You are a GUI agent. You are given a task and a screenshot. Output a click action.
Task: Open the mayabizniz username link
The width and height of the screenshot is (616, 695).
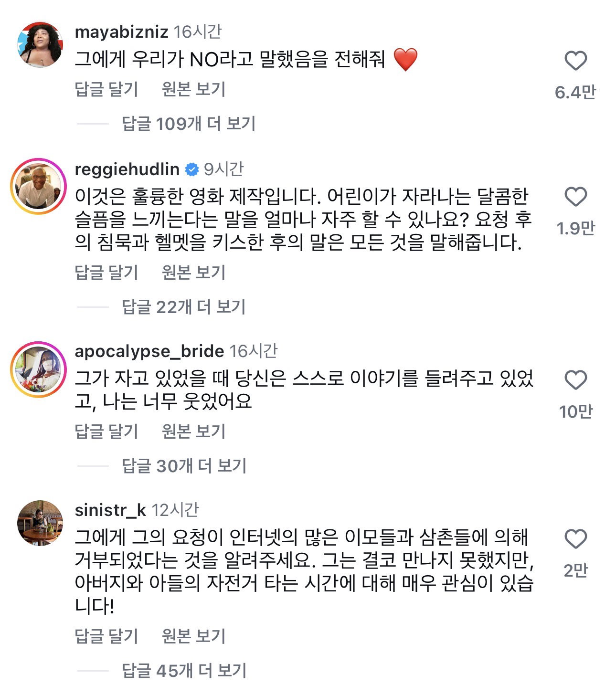[x=122, y=32]
